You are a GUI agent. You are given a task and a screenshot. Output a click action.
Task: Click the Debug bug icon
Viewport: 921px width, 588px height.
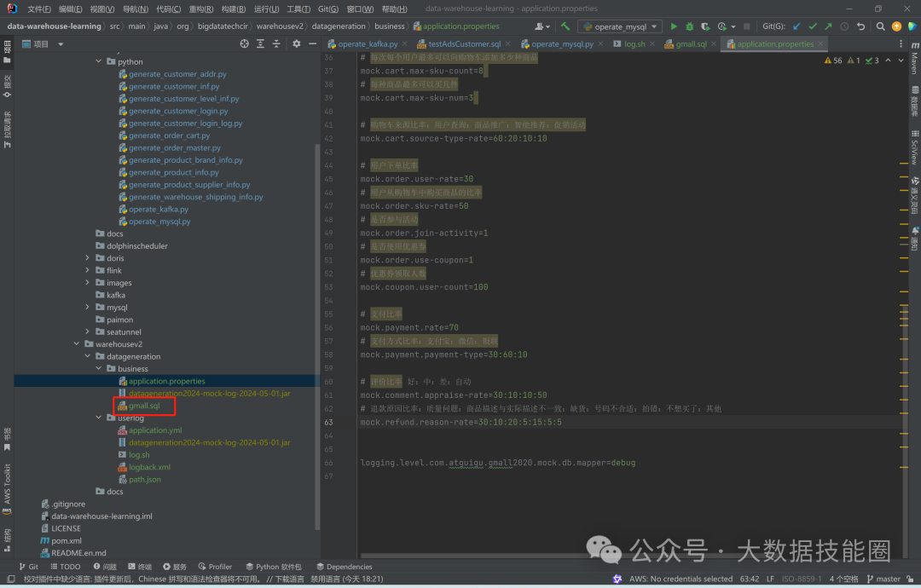[689, 26]
